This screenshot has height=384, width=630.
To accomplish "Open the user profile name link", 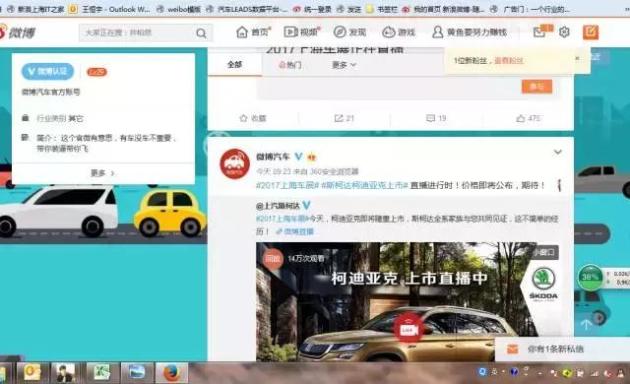I will click(469, 32).
